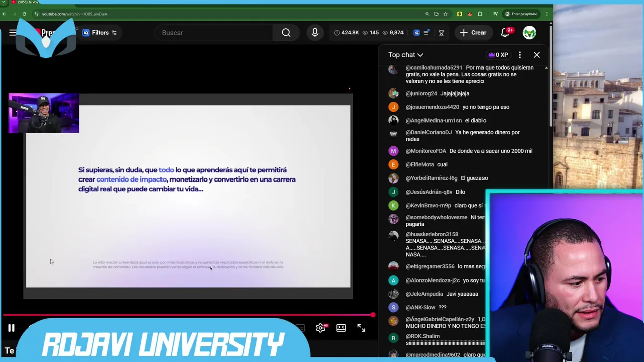The height and width of the screenshot is (362, 644).
Task: Click @ElñeMota chat username
Action: tap(420, 164)
